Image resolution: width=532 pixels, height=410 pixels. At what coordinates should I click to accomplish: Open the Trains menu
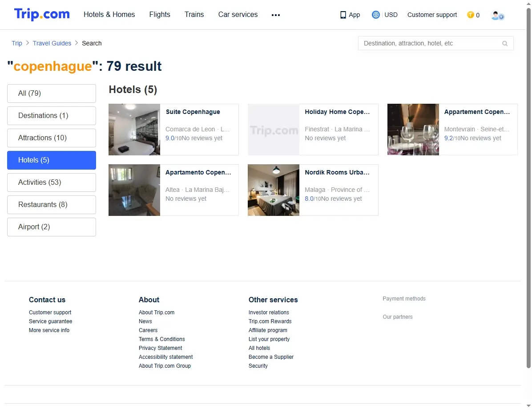click(194, 15)
